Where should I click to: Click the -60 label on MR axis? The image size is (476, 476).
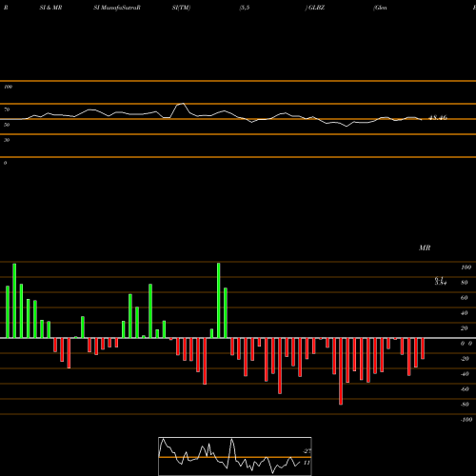[465, 389]
